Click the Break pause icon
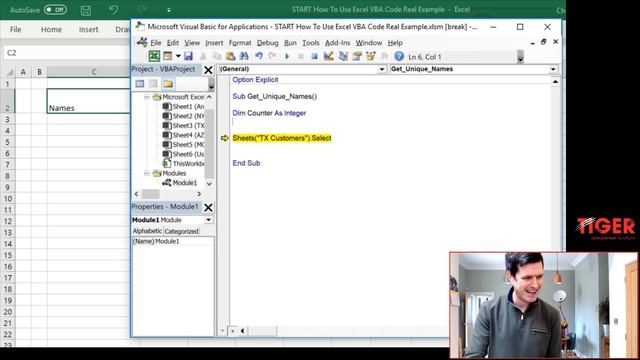Viewport: 640px width, 360px height. [301, 56]
